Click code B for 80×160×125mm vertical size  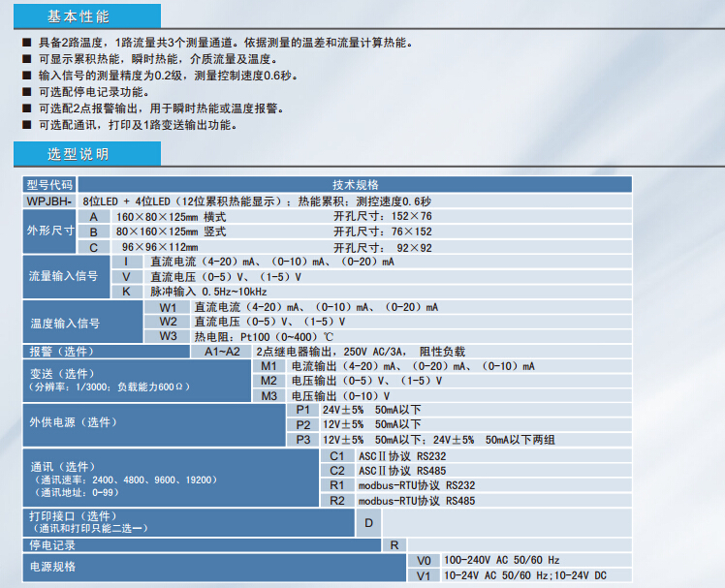[94, 232]
